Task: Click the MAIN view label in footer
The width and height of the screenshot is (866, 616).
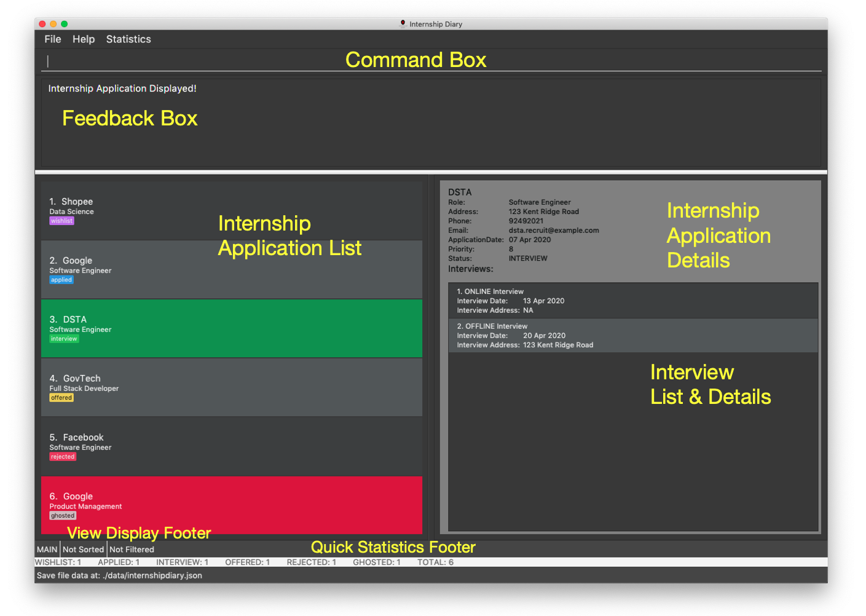Action: [x=47, y=550]
